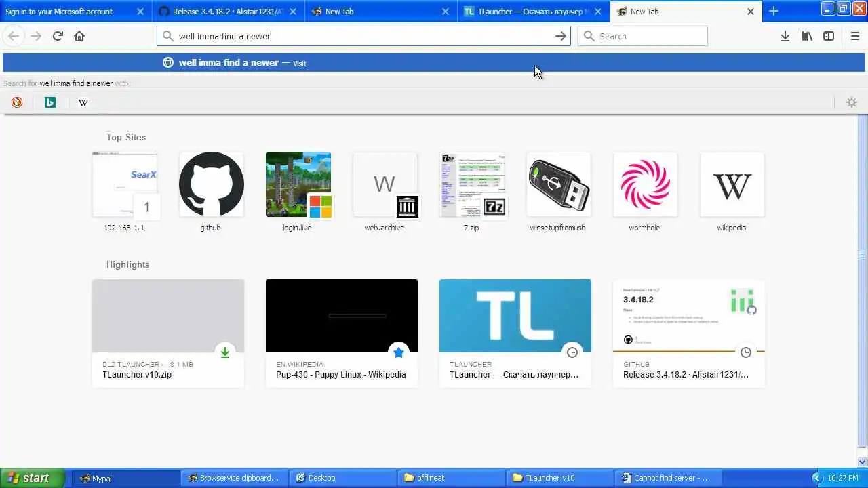Search with the Bing engine icon
This screenshot has height=488, width=868.
click(50, 102)
